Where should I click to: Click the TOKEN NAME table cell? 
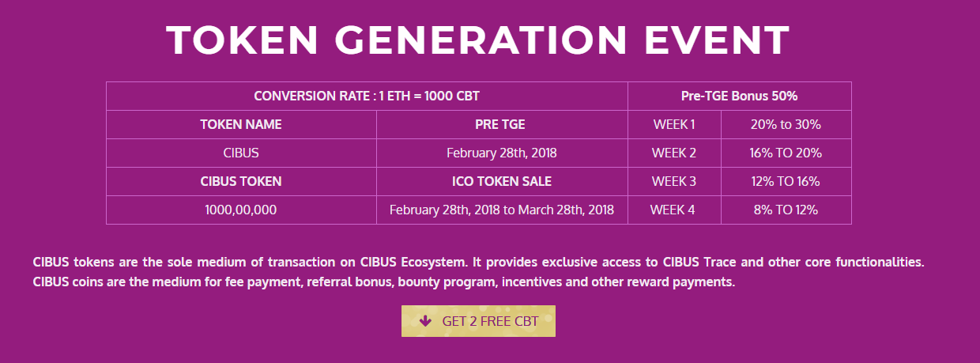click(x=241, y=124)
